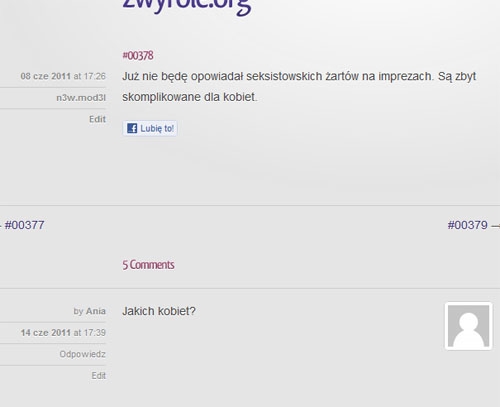Go to previous post #00377
Screen dimensions: 500x407
24,225
